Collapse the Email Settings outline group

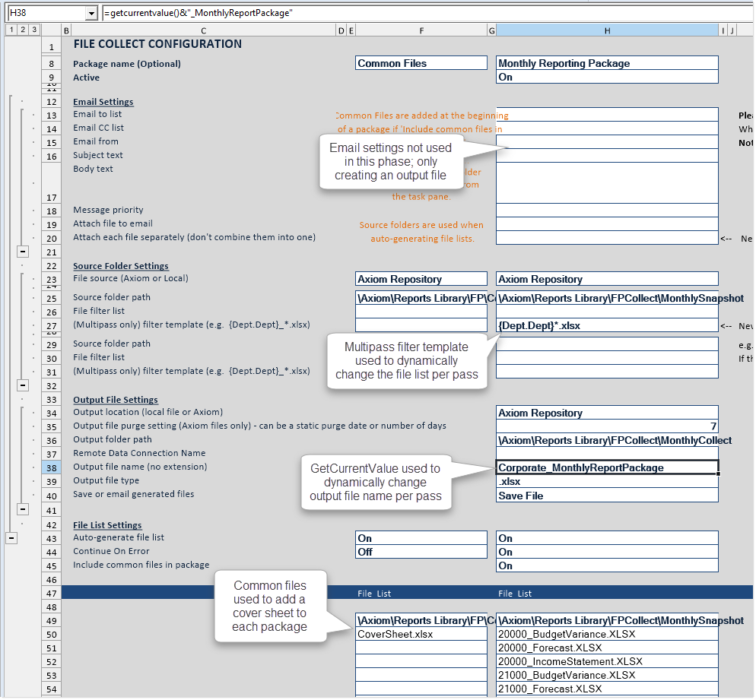(23, 252)
